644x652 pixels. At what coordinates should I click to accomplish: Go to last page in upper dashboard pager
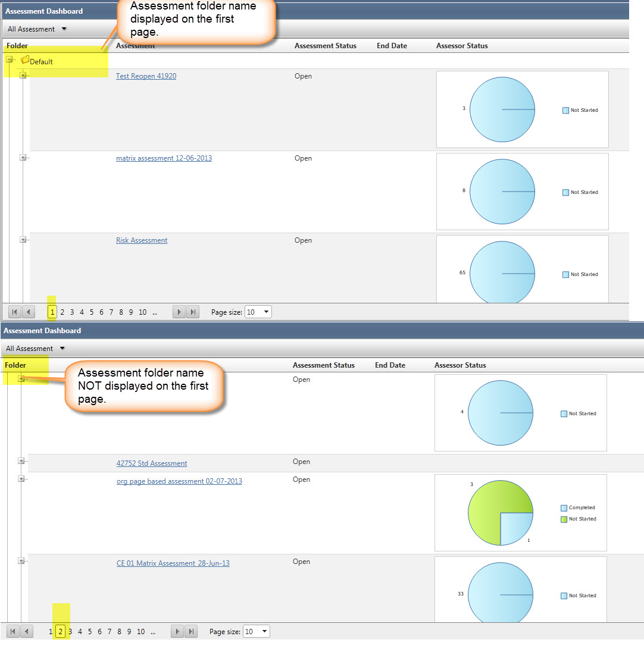point(193,312)
